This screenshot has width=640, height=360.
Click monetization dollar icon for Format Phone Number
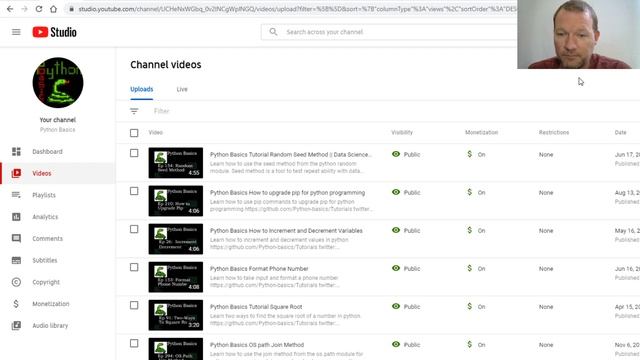point(469,268)
